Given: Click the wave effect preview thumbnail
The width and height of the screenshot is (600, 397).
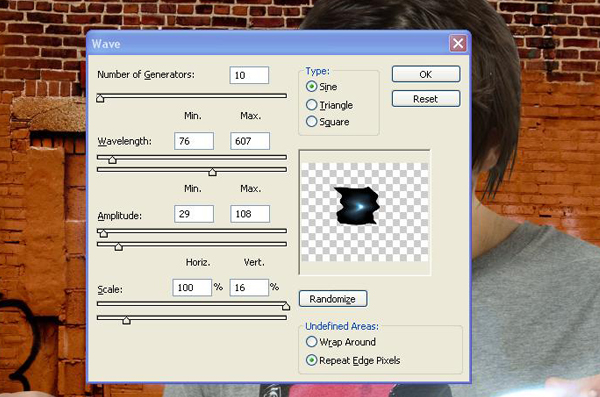Looking at the screenshot, I should [x=365, y=212].
